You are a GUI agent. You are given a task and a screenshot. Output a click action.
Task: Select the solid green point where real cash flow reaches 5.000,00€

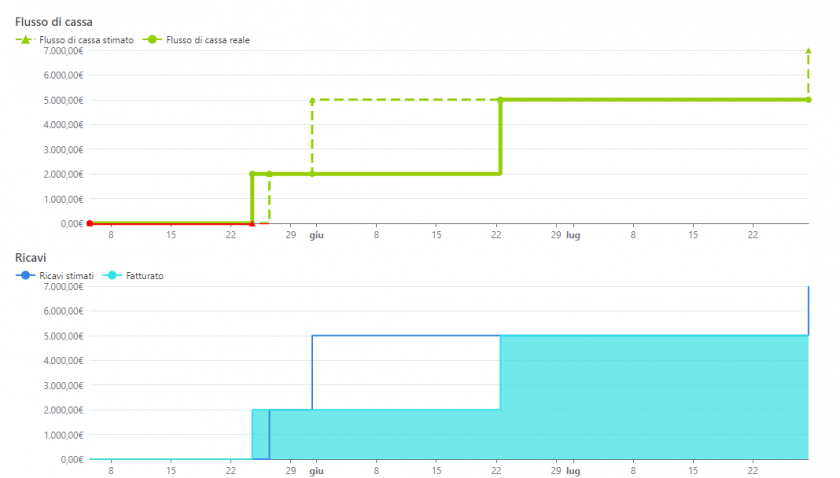(x=500, y=100)
